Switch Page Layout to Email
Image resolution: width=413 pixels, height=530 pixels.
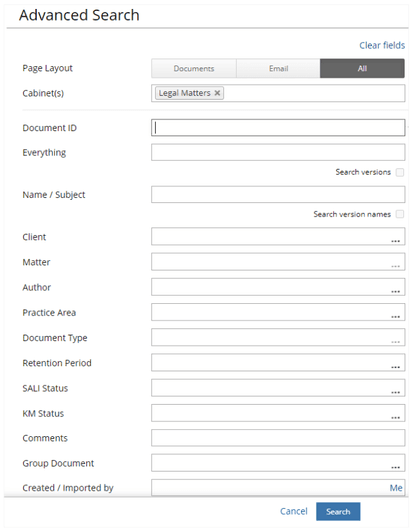(278, 68)
